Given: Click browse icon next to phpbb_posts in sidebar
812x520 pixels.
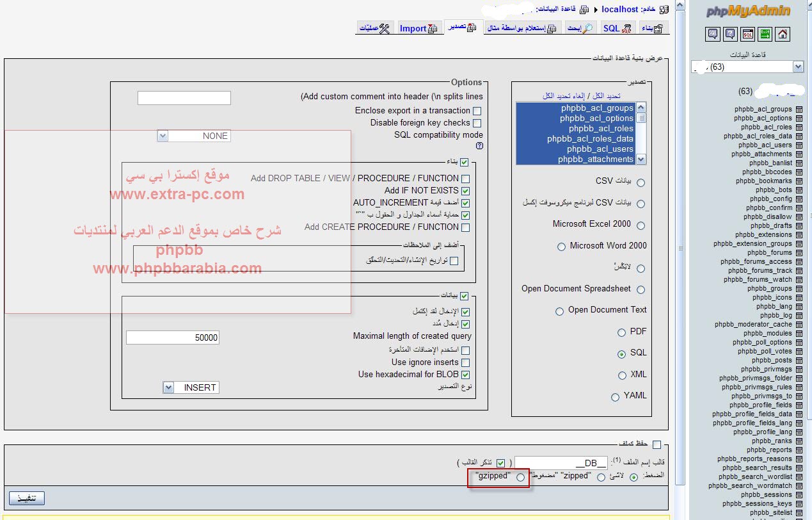Looking at the screenshot, I should (799, 361).
